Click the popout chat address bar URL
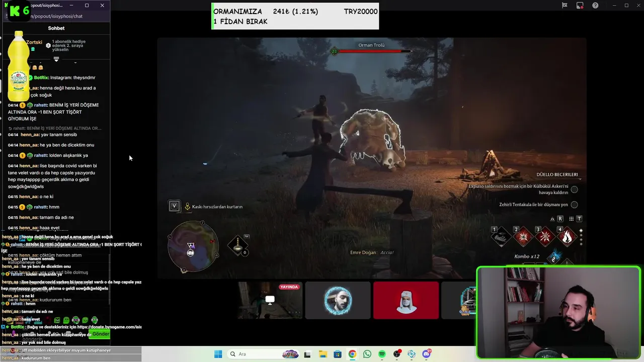The width and height of the screenshot is (644, 362). point(56,16)
